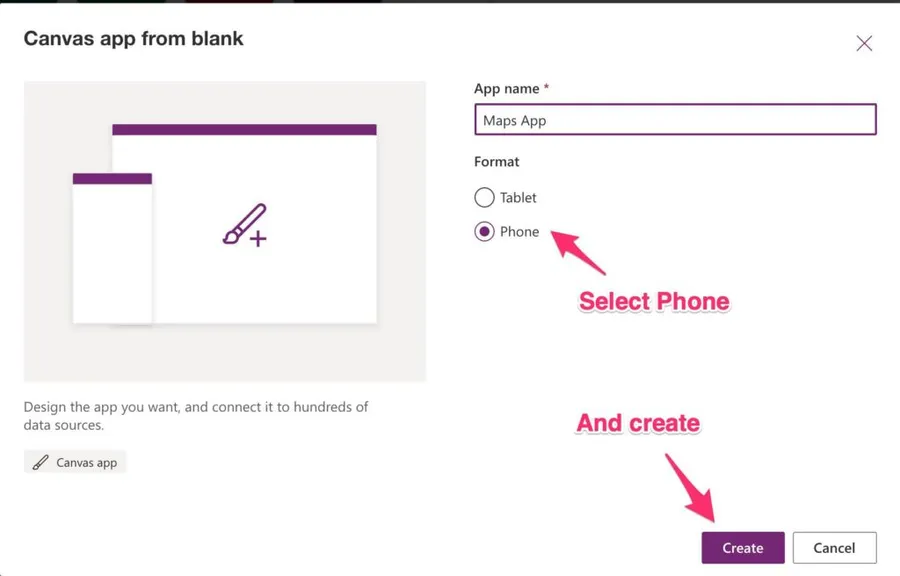Image resolution: width=900 pixels, height=576 pixels.
Task: Click the small phone layout preview
Action: (x=112, y=255)
